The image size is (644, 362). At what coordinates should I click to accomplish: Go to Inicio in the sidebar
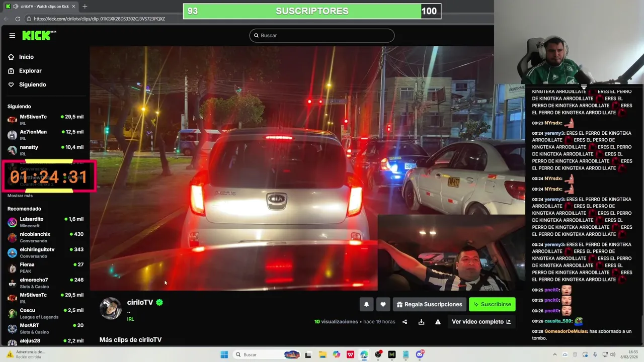26,57
